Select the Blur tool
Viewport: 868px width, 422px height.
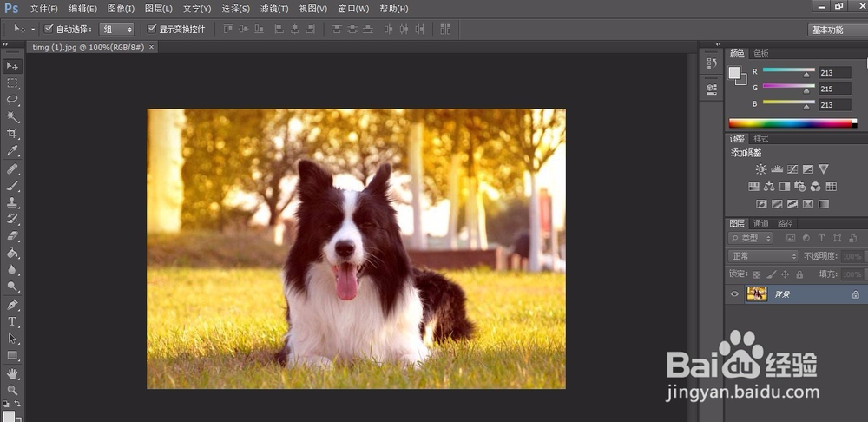coord(12,269)
